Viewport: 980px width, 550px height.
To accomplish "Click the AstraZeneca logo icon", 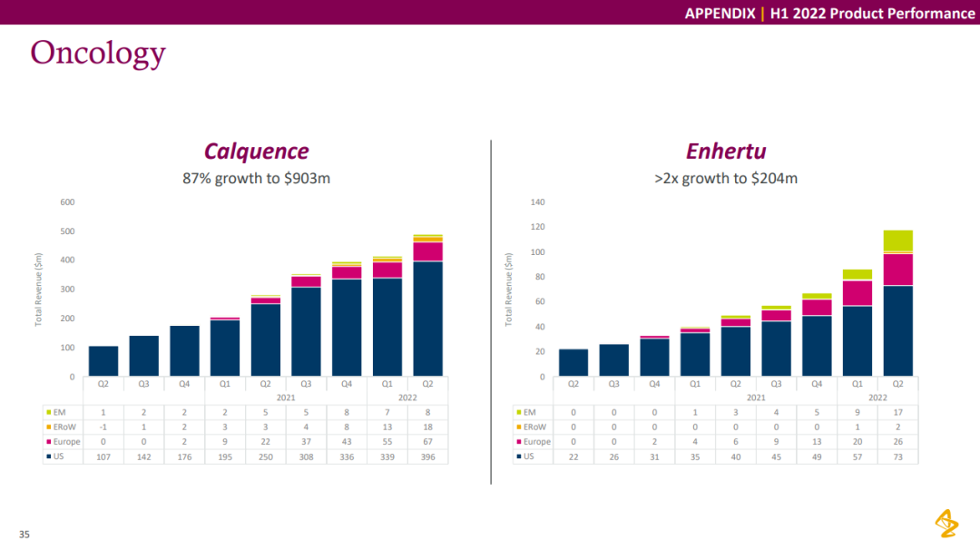I will (x=946, y=523).
